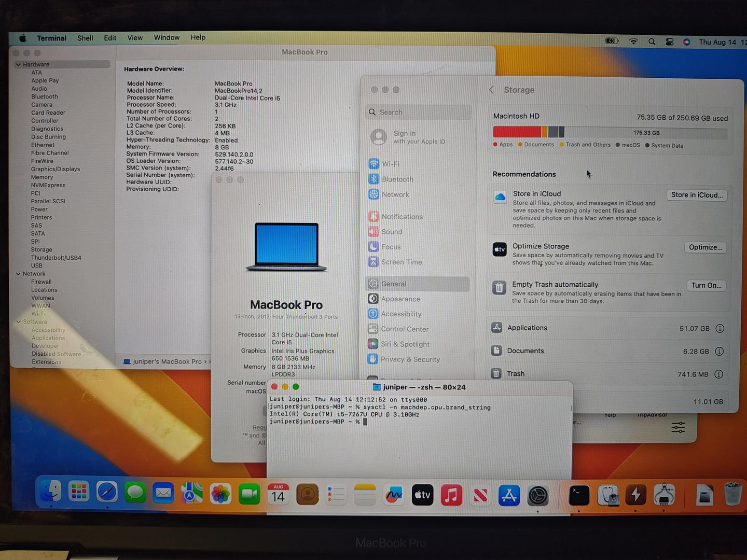
Task: Open Contacts from the Dock
Action: pyautogui.click(x=307, y=495)
